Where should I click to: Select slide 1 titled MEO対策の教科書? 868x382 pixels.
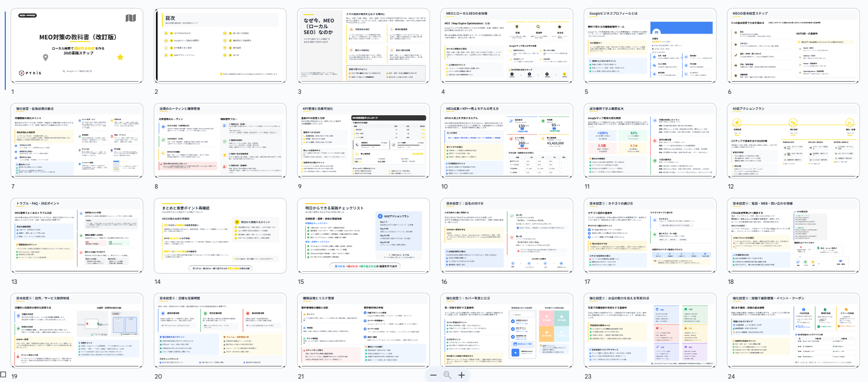tap(77, 46)
